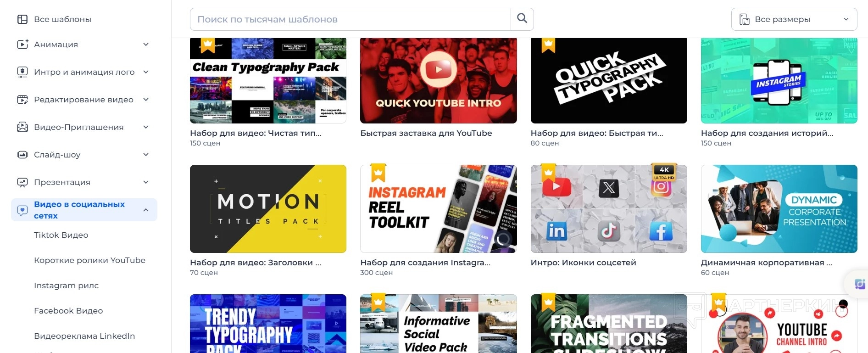Open Набор для видео: Чистая тип... title
The image size is (868, 353).
[x=256, y=133]
